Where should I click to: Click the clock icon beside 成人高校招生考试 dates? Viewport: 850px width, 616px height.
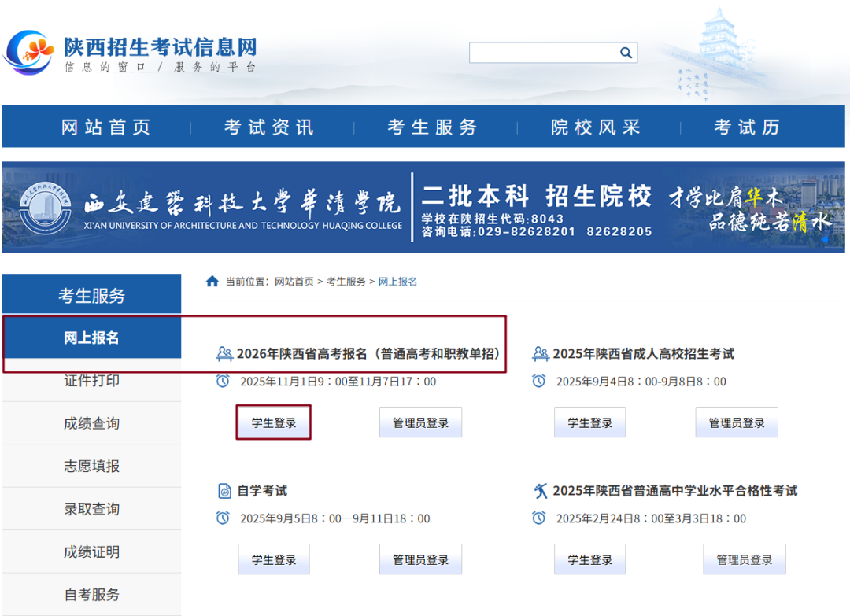point(538,381)
